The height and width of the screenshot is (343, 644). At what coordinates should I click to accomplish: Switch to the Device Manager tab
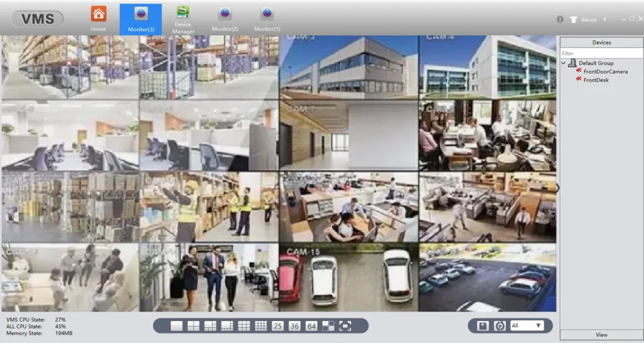183,19
